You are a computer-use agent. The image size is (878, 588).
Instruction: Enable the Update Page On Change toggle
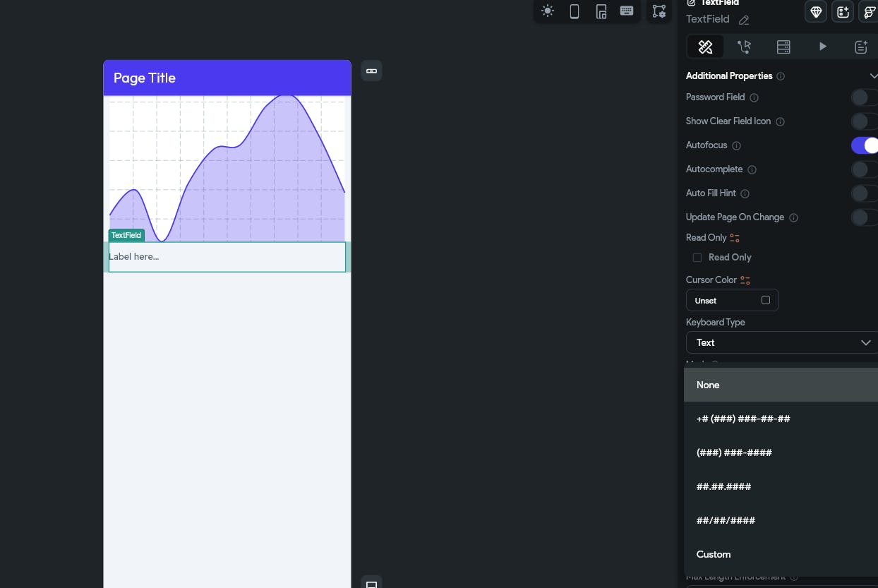coord(865,217)
